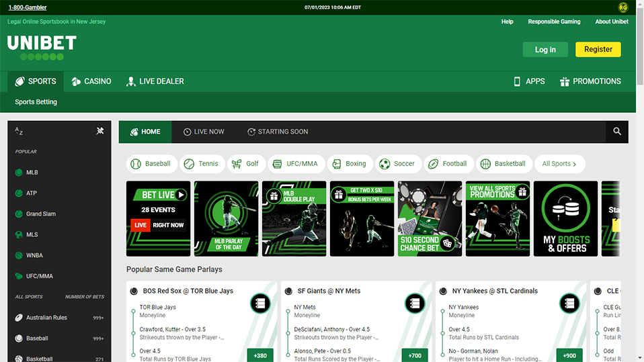Open the My Boosts & Offers tile

coord(565,218)
